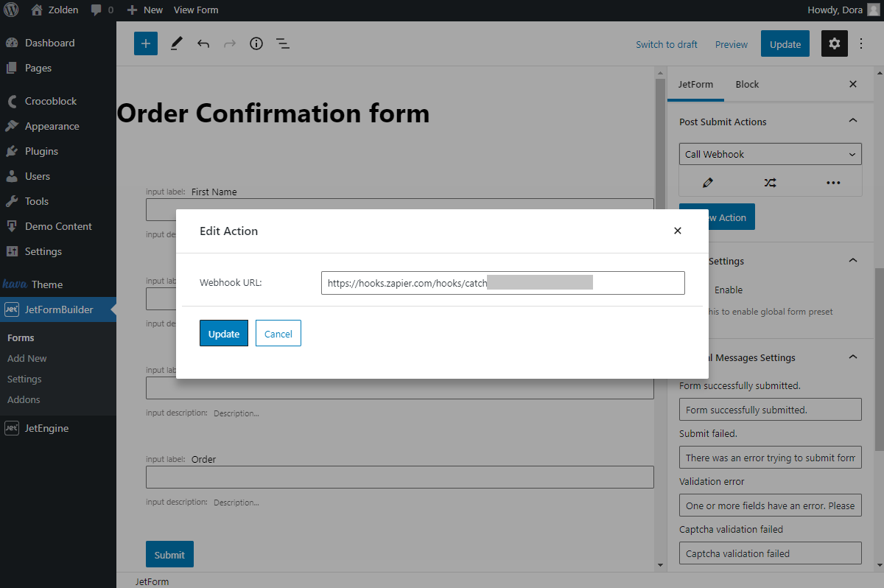884x588 pixels.
Task: Select the pencil edit tool in toolbar
Action: [x=176, y=44]
